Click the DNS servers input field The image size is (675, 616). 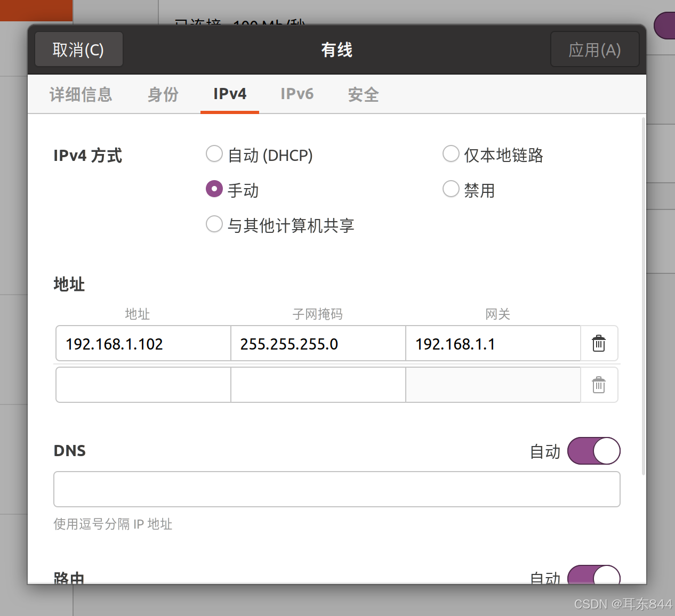point(337,489)
